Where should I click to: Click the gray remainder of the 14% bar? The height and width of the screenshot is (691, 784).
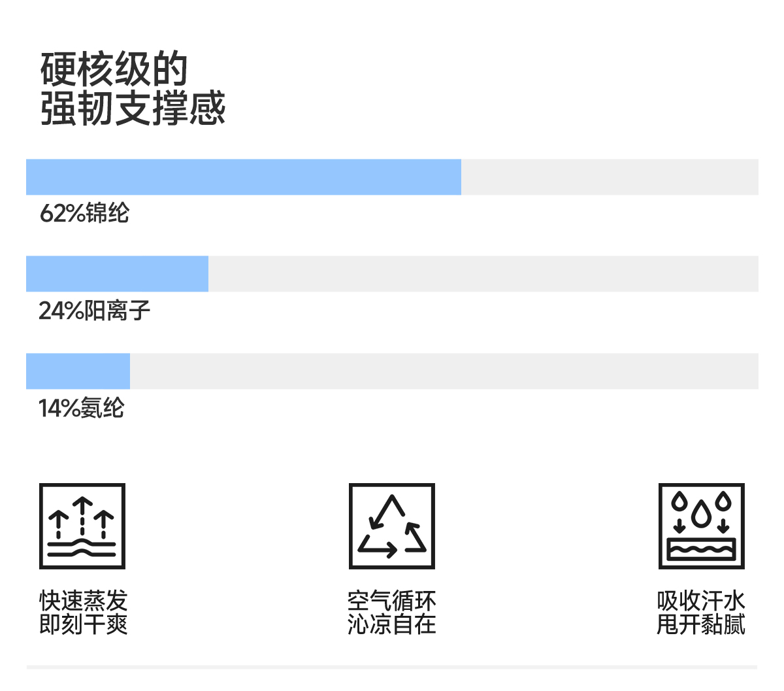click(444, 371)
